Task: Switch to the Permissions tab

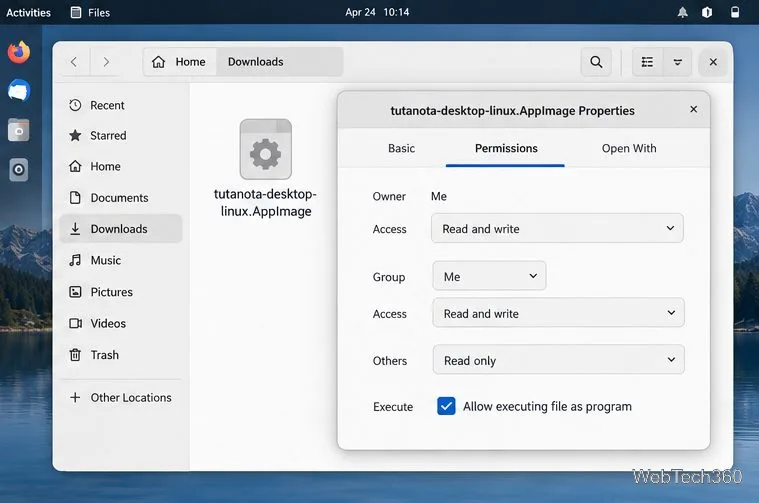Action: tap(506, 148)
